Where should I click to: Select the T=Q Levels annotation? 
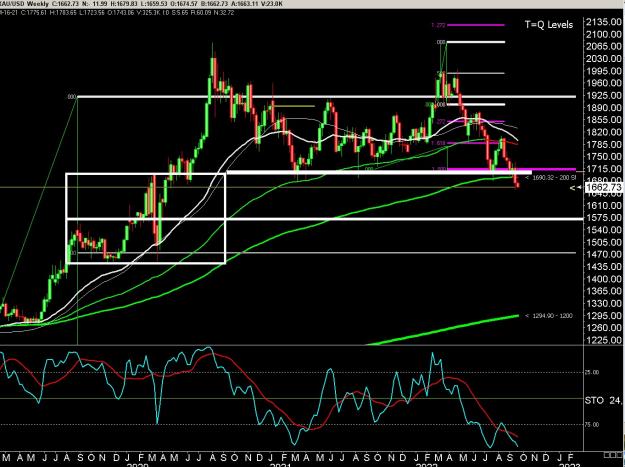[548, 25]
